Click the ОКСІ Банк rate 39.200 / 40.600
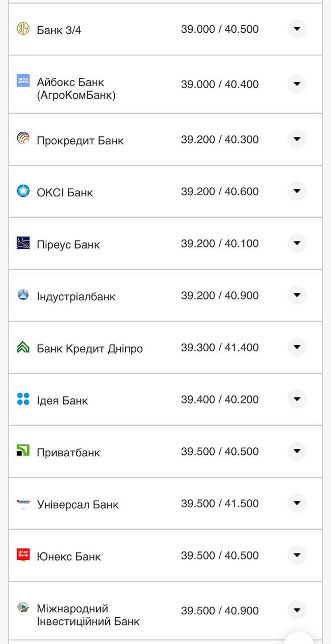The image size is (331, 644). coord(220,192)
